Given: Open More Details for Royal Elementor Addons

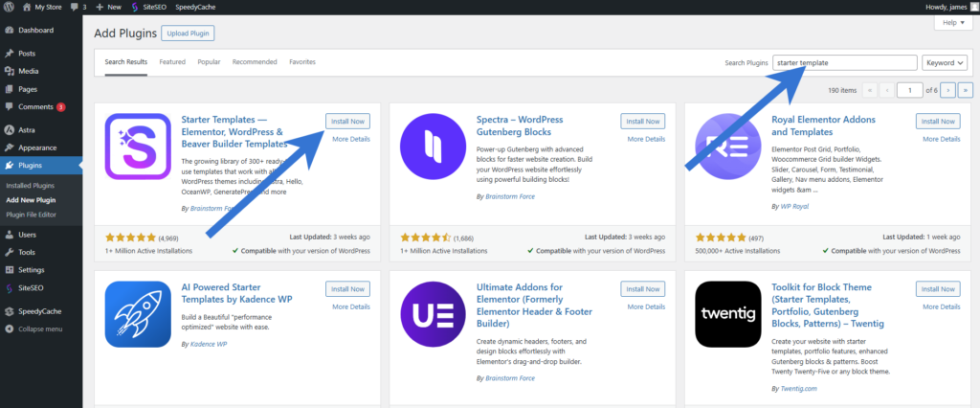Looking at the screenshot, I should pos(942,139).
